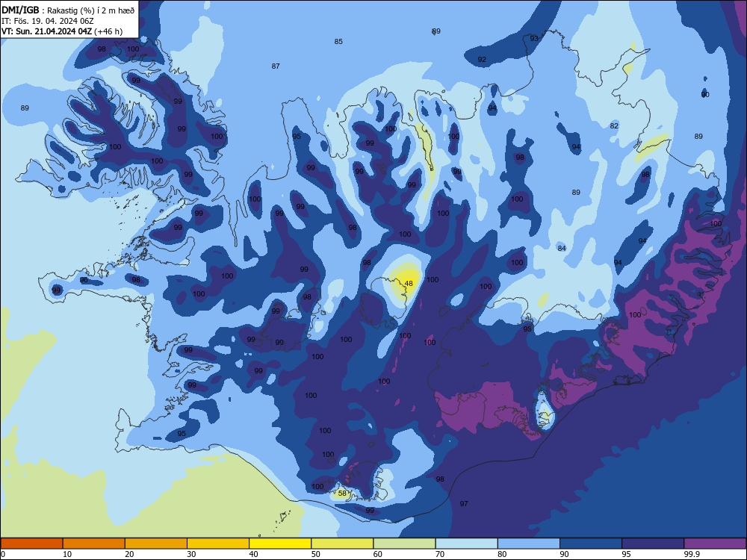Click the 85 humidity value over the ocean

(x=338, y=41)
